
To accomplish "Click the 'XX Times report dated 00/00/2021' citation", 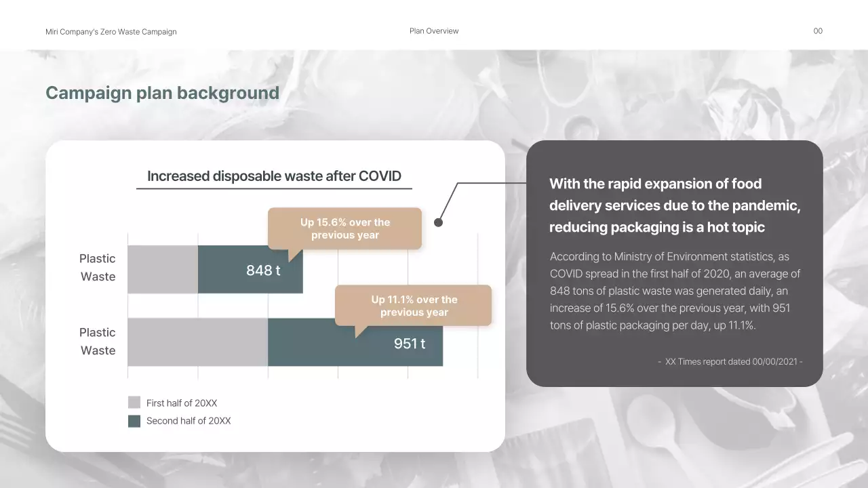I will point(731,361).
